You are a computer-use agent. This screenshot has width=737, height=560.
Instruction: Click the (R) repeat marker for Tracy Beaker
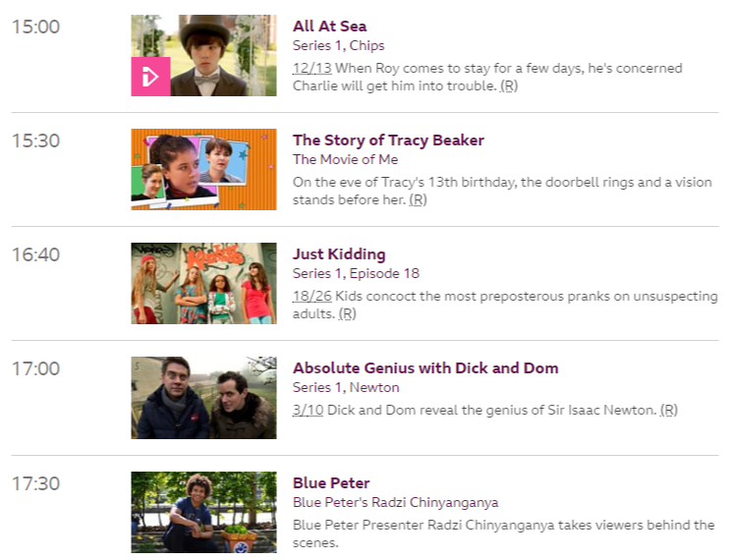tap(418, 200)
